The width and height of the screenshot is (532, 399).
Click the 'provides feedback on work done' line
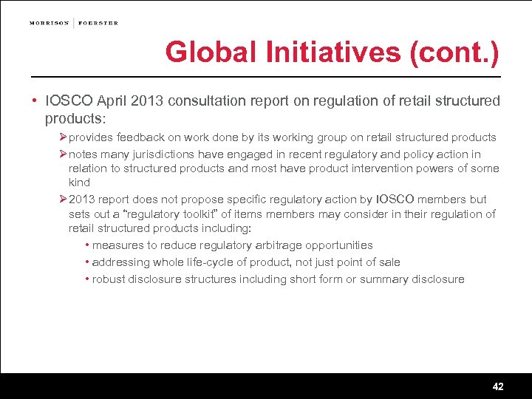(x=282, y=137)
